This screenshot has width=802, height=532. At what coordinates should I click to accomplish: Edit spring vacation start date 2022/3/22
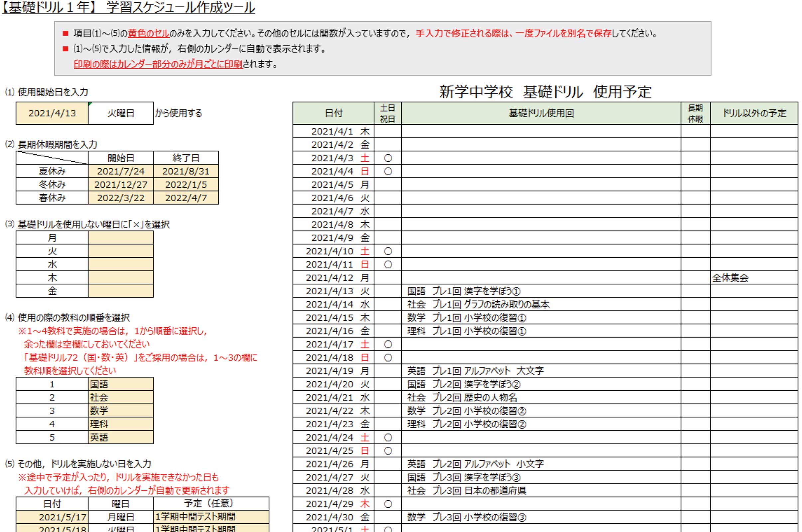point(121,198)
